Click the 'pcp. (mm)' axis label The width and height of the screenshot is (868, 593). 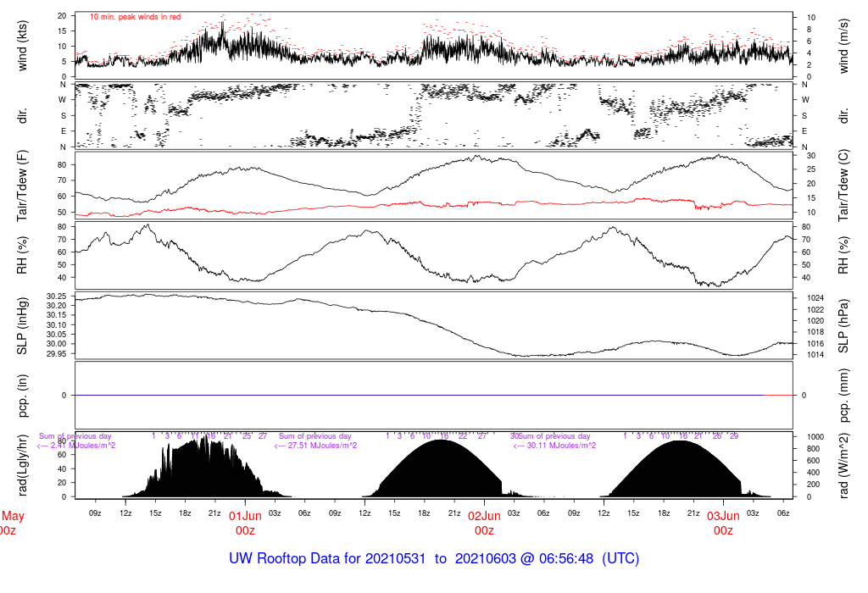pyautogui.click(x=843, y=396)
